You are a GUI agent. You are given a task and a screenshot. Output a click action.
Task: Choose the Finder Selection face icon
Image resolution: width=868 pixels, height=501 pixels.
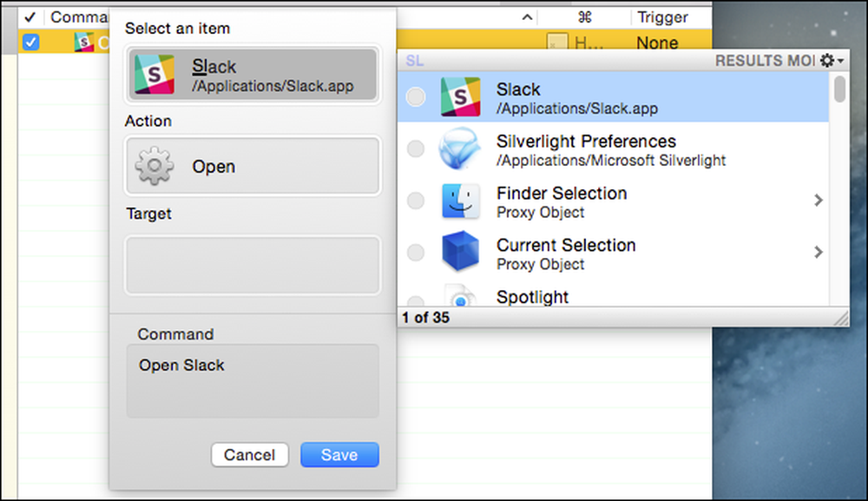(x=461, y=201)
